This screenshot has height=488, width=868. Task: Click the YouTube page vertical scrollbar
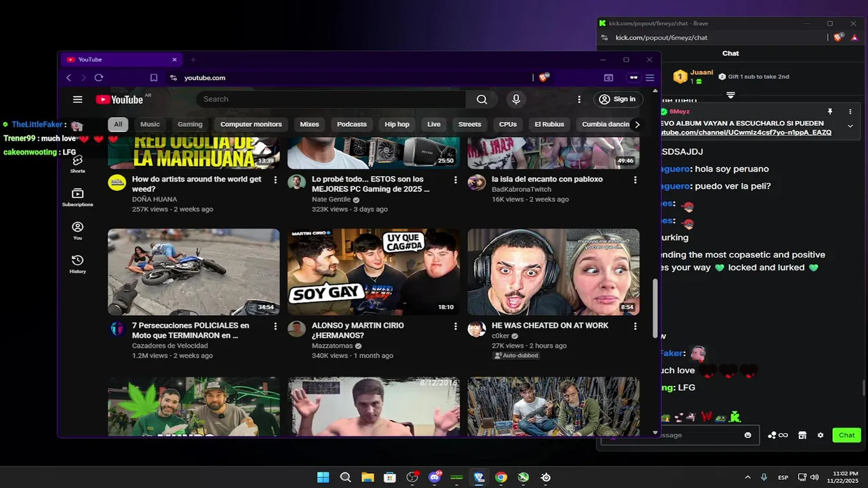click(655, 308)
